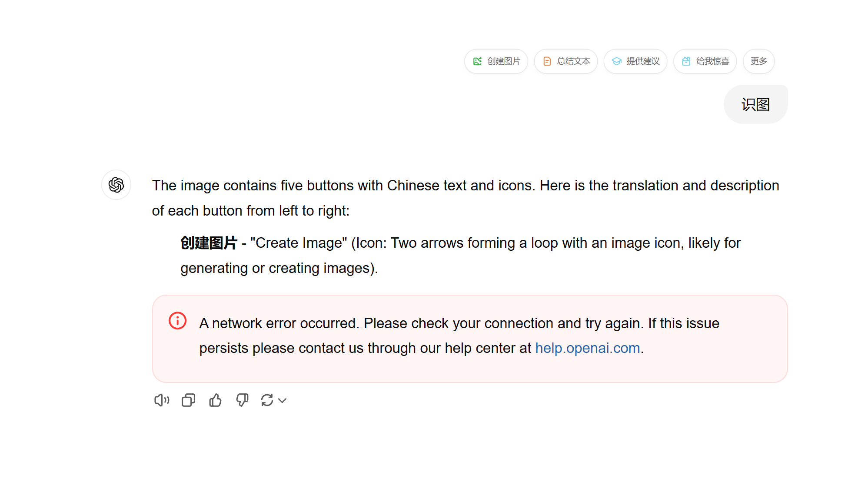Click the red info icon in error banner
The image size is (868, 482).
click(177, 321)
